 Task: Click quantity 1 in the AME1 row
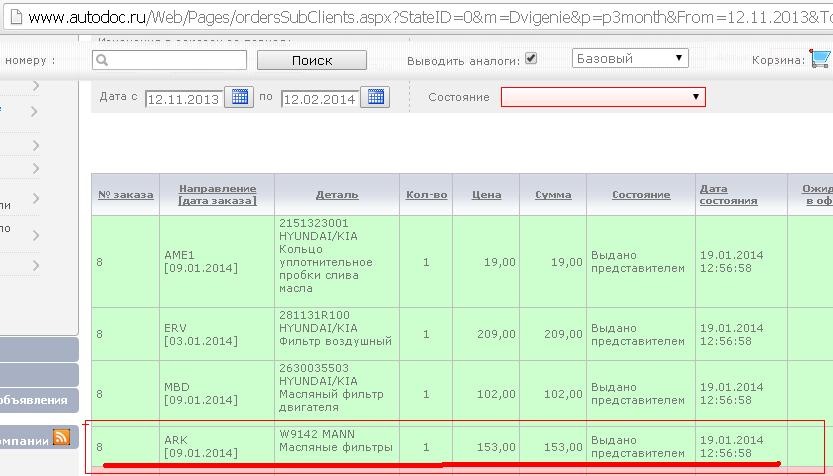click(x=426, y=262)
